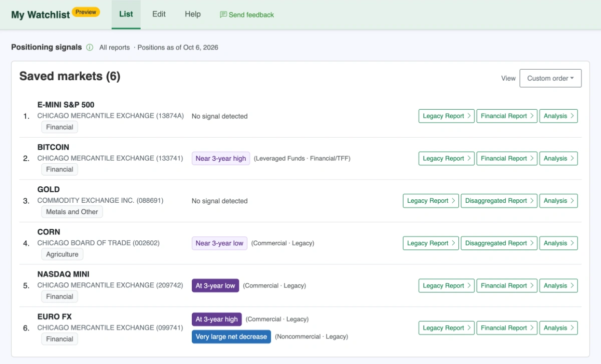This screenshot has width=601, height=364.
Task: Click the Metals and Other category tag
Action: coord(72,212)
